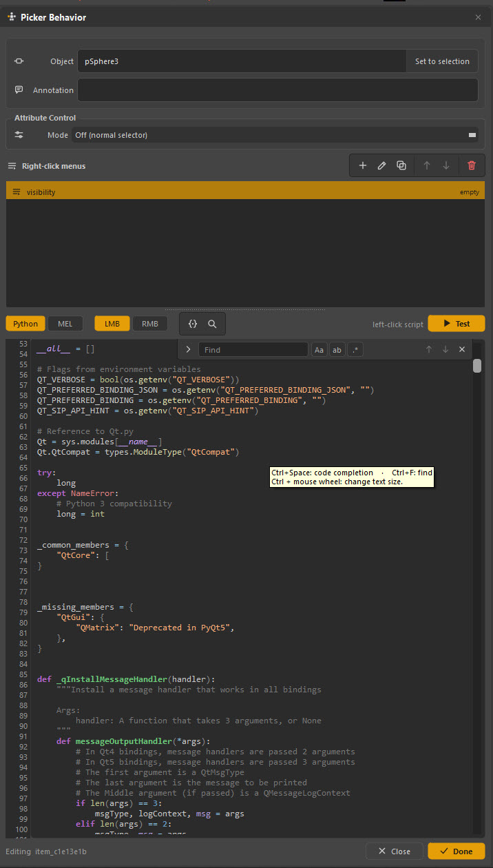Click the '__all__ = []' code line
The width and height of the screenshot is (493, 868).
(66, 349)
